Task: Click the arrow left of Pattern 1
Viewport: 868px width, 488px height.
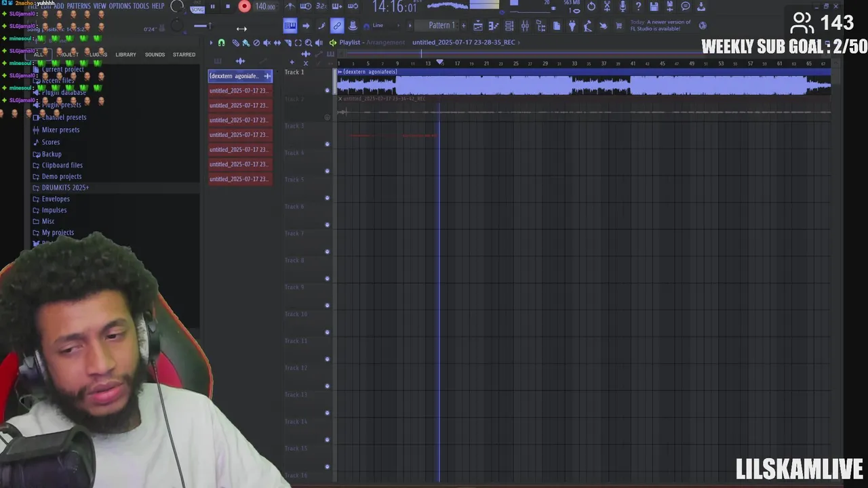Action: coord(410,26)
